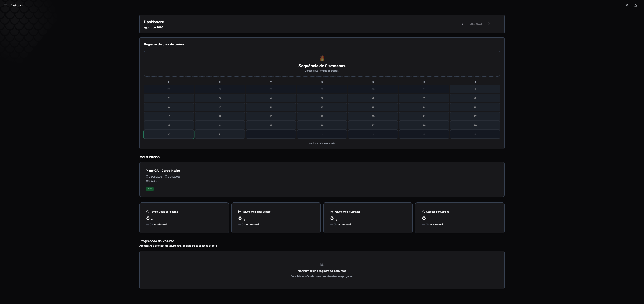The height and width of the screenshot is (304, 644).
Task: Pick calendar day 12
Action: (x=322, y=107)
